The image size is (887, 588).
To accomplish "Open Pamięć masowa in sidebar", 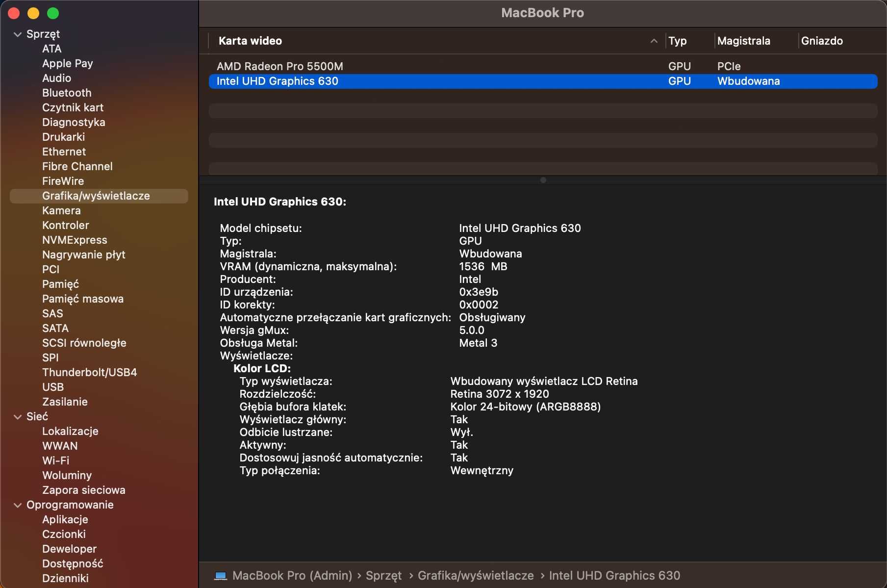I will 83,299.
